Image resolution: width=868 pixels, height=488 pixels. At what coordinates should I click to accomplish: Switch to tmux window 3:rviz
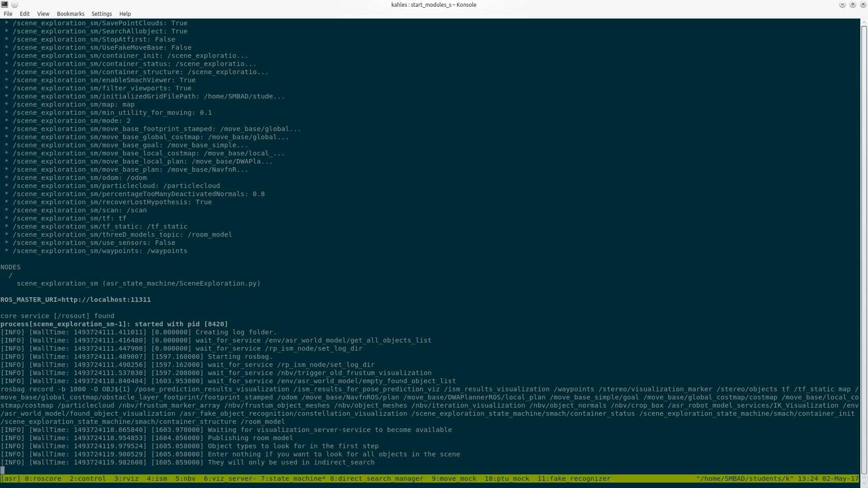[x=126, y=479]
